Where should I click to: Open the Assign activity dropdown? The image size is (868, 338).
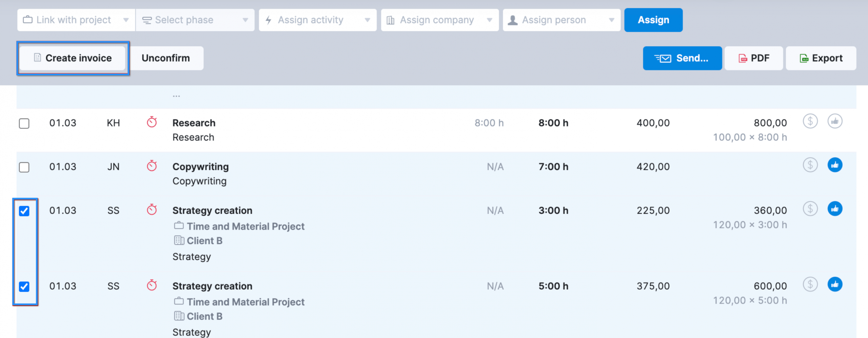pyautogui.click(x=317, y=20)
